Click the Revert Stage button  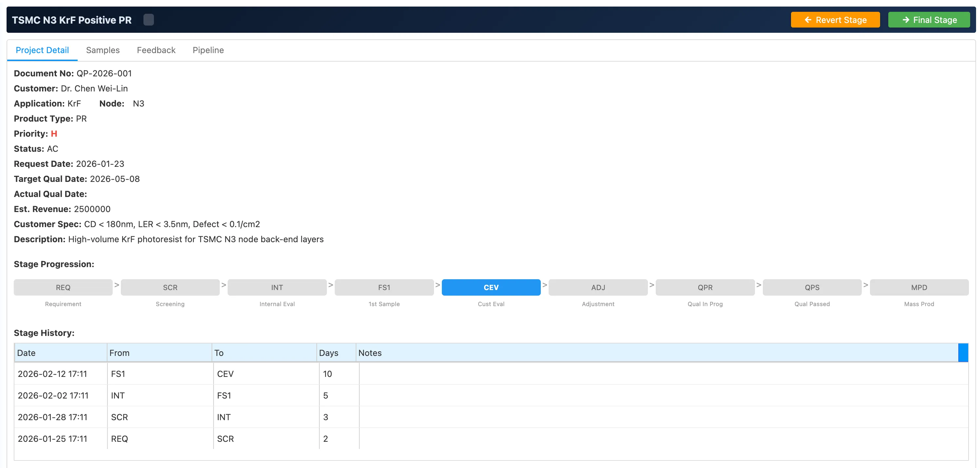(x=835, y=20)
